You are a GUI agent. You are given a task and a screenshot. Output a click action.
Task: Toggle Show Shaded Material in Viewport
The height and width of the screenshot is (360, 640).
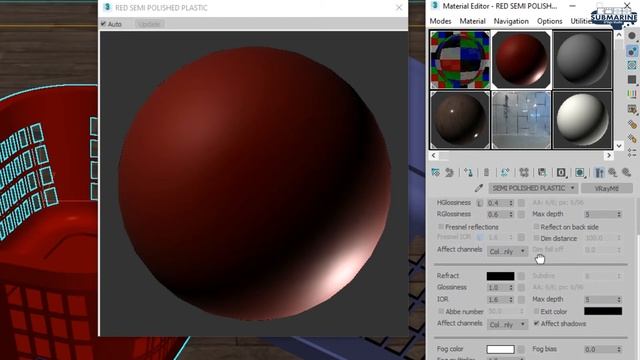click(x=580, y=173)
